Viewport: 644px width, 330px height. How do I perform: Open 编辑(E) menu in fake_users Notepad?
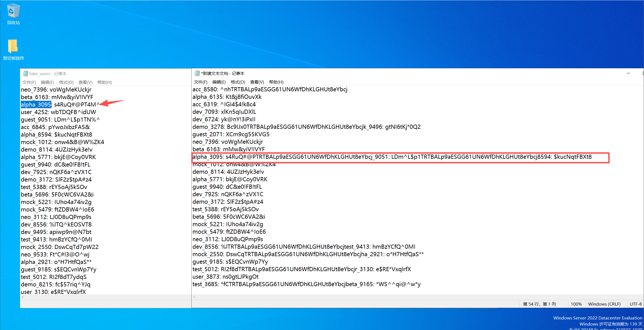47,82
